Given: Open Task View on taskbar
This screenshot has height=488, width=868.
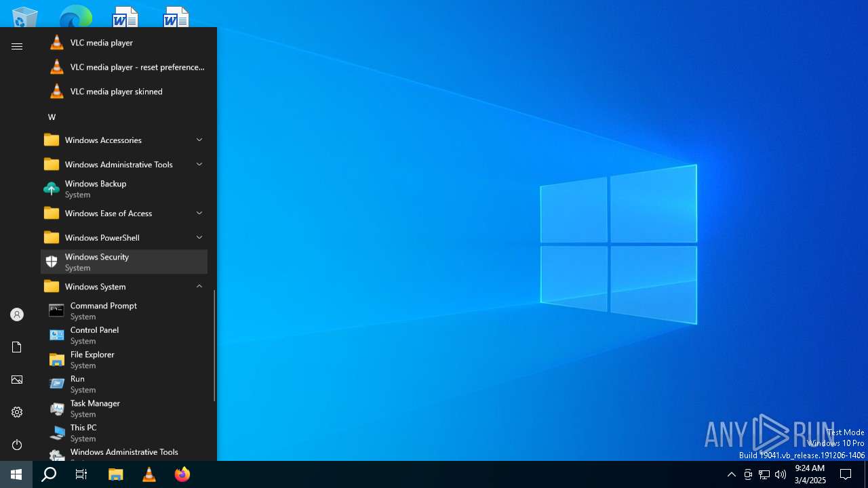Looking at the screenshot, I should pyautogui.click(x=81, y=474).
